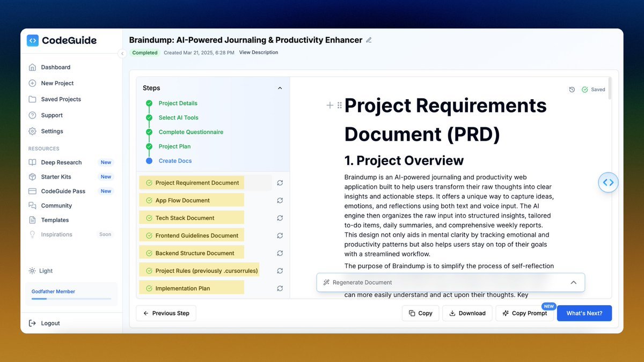Viewport: 644px width, 362px height.
Task: Regenerate Project Requirement Document via refresh icon
Action: point(280,183)
